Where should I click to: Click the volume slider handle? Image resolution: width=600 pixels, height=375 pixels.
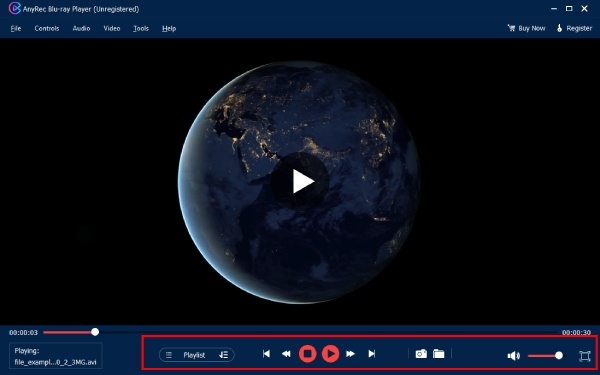coord(559,355)
